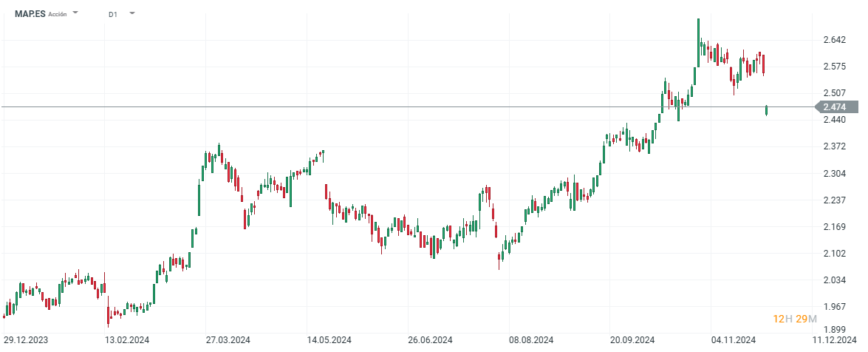
Task: Click the Acción instrument type label
Action: (58, 14)
